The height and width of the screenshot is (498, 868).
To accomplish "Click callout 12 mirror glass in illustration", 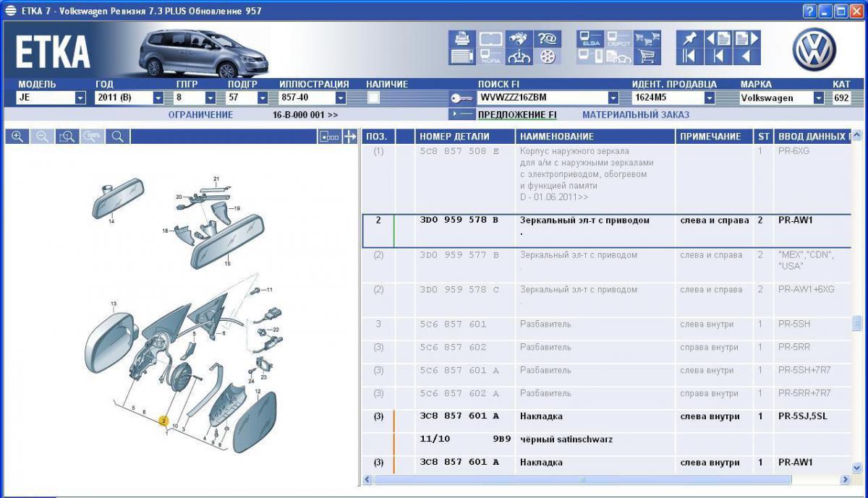I will click(x=258, y=391).
